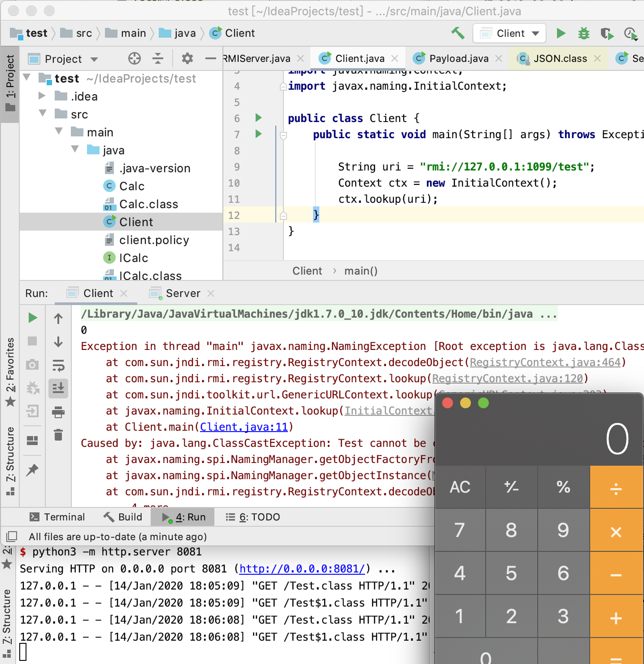644x664 pixels.
Task: Switch to Payload.java editor tab
Action: click(459, 58)
